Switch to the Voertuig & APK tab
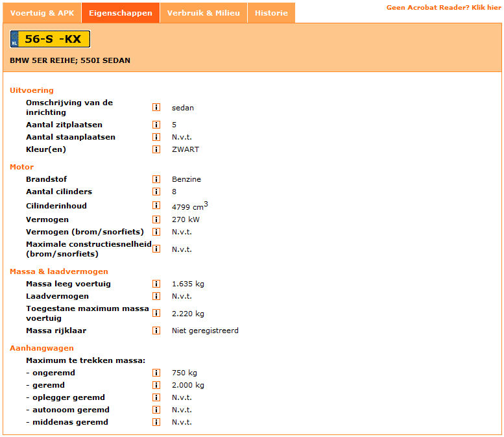Image resolution: width=504 pixels, height=437 pixels. tap(42, 13)
